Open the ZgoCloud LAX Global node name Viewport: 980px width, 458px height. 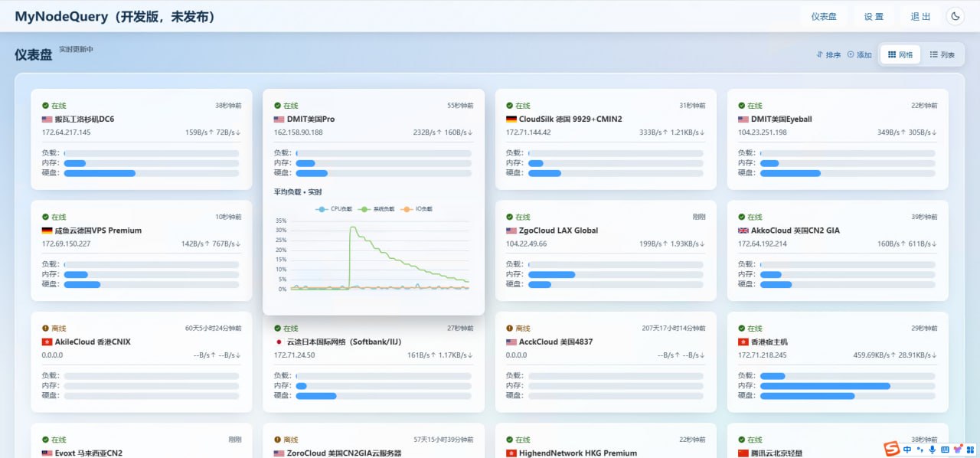click(558, 231)
